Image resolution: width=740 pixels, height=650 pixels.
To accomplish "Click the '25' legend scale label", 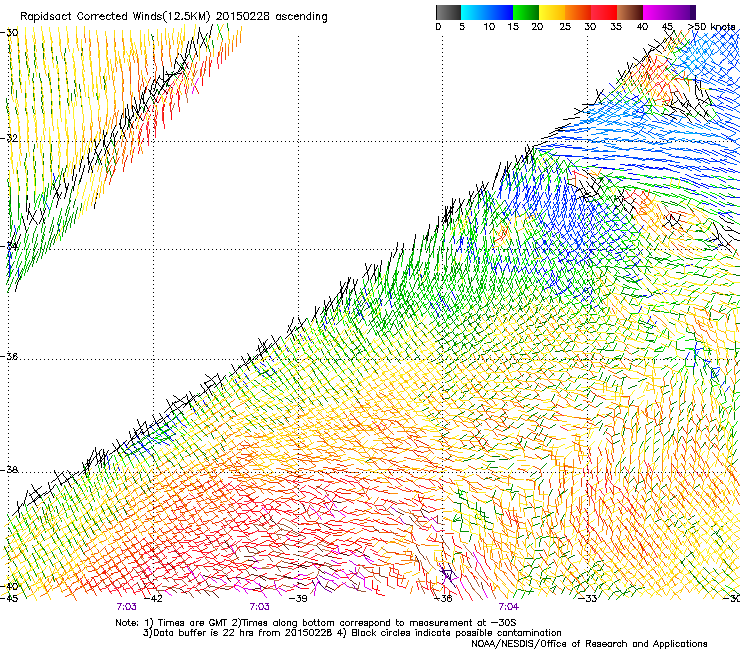I will (x=565, y=26).
